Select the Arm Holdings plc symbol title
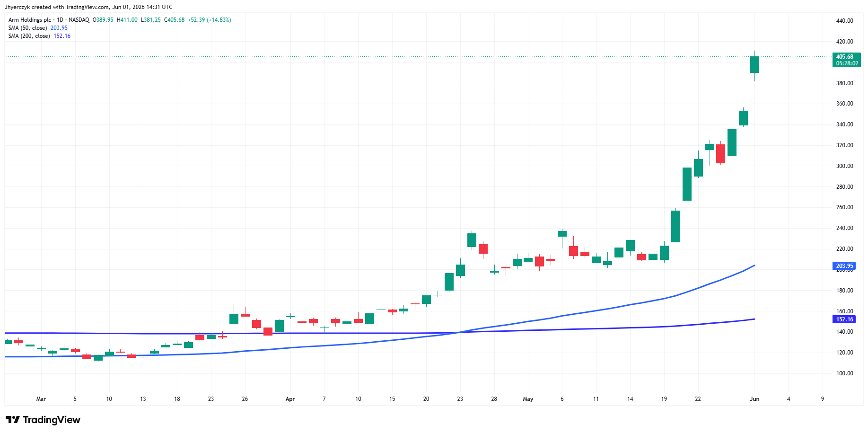The height and width of the screenshot is (434, 868). [30, 20]
